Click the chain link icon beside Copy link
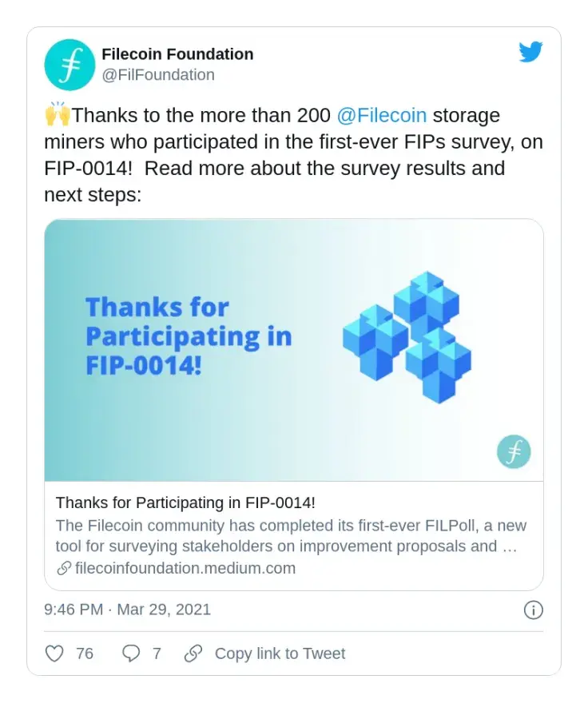The width and height of the screenshot is (588, 703). pyautogui.click(x=193, y=653)
